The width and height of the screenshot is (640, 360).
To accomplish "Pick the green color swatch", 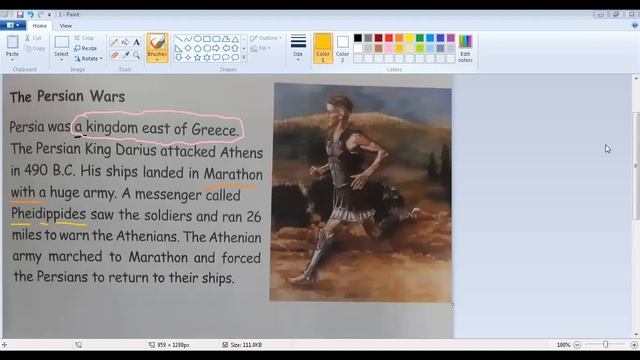I will [420, 38].
